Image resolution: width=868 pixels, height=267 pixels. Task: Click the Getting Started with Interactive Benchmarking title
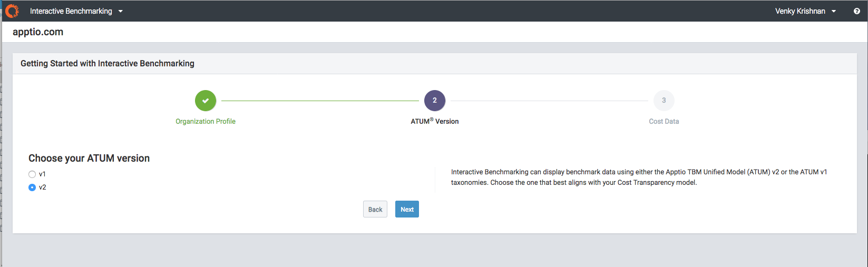click(x=108, y=63)
